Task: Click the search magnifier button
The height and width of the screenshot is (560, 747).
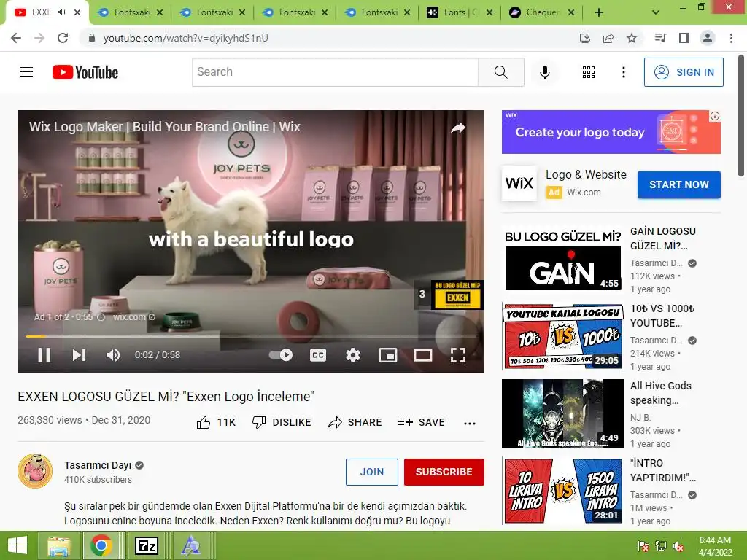Action: coord(500,72)
